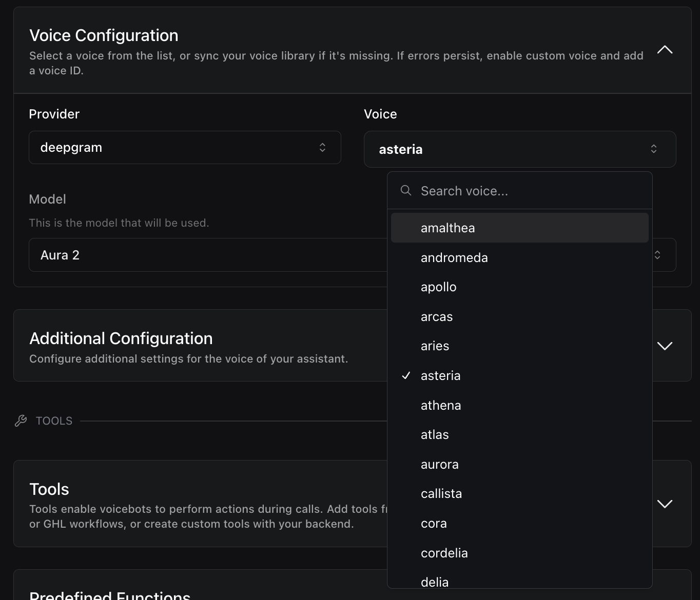Viewport: 700px width, 600px height.
Task: Click the stepper arrows on the Voice selector
Action: click(x=654, y=149)
